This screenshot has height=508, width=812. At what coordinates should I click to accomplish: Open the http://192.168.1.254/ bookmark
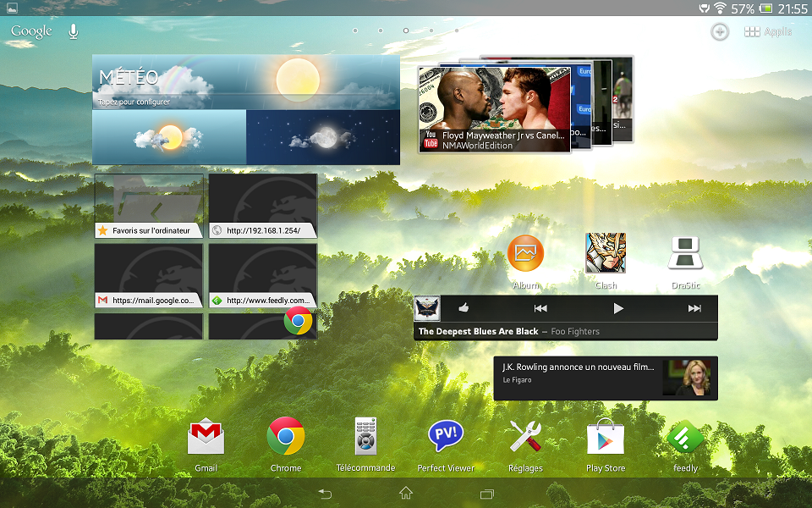point(263,206)
